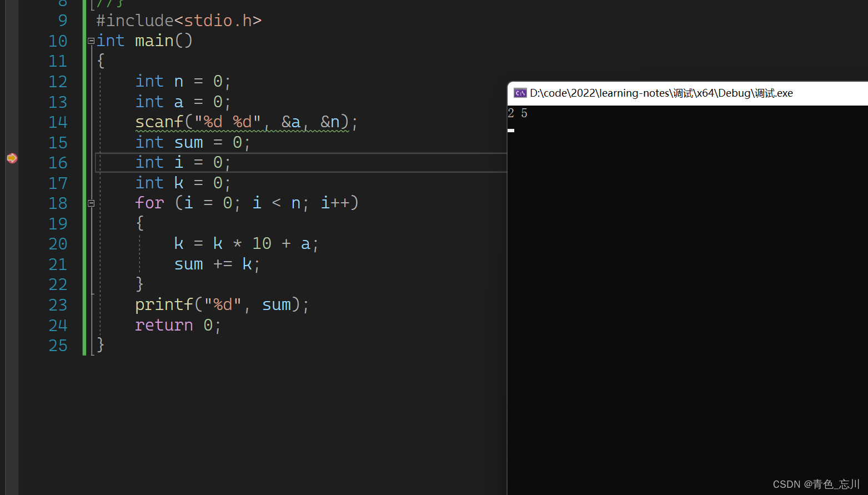The width and height of the screenshot is (868, 495).
Task: Click the CSDN watermark text
Action: pos(816,484)
